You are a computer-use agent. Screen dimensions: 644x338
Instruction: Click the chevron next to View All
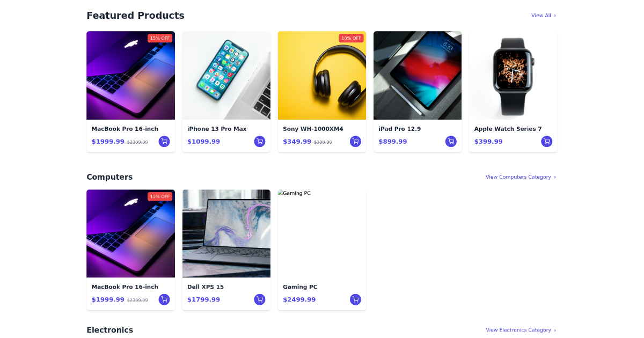click(555, 16)
